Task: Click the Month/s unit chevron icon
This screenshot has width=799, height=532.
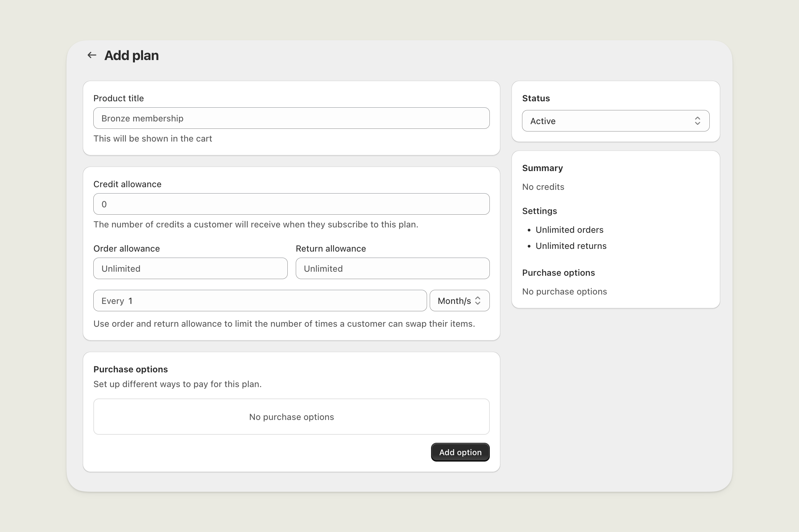Action: [478, 301]
